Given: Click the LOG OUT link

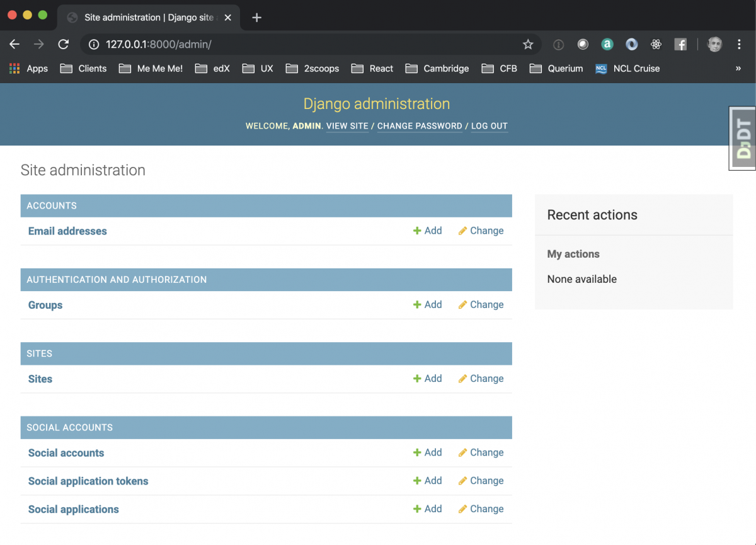Looking at the screenshot, I should (x=489, y=126).
